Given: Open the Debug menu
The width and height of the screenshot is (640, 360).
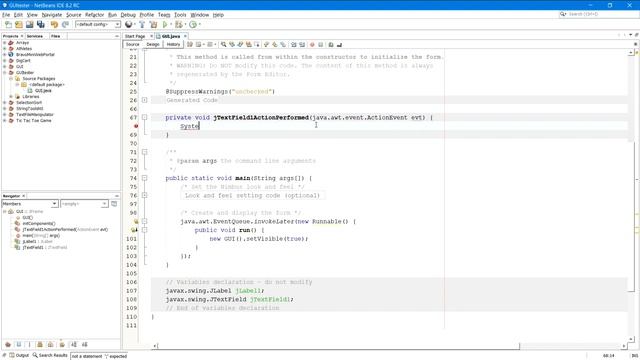Looking at the screenshot, I should click(128, 15).
